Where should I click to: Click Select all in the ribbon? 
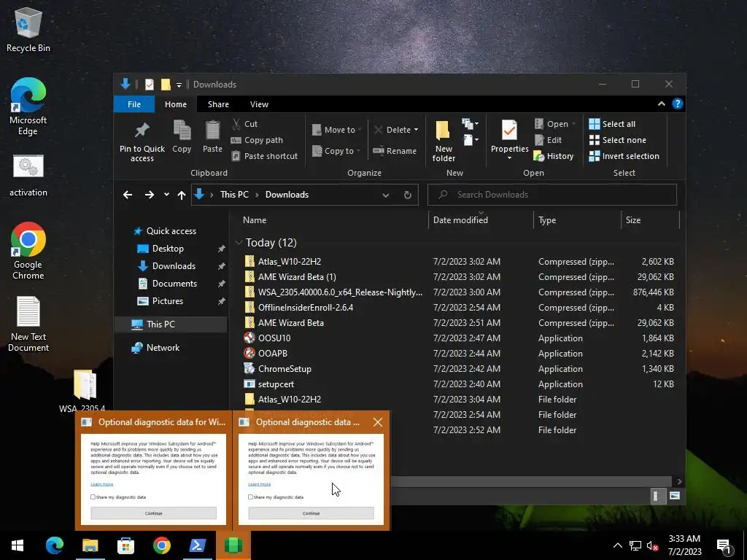(x=612, y=124)
